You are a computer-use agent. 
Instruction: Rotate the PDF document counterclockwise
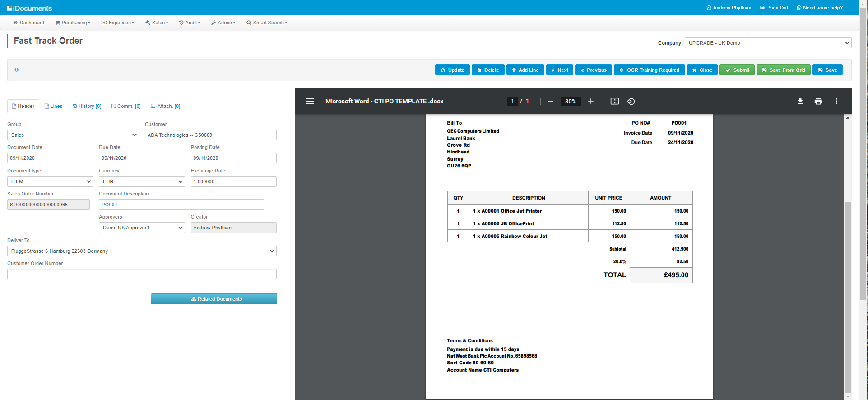tap(631, 101)
